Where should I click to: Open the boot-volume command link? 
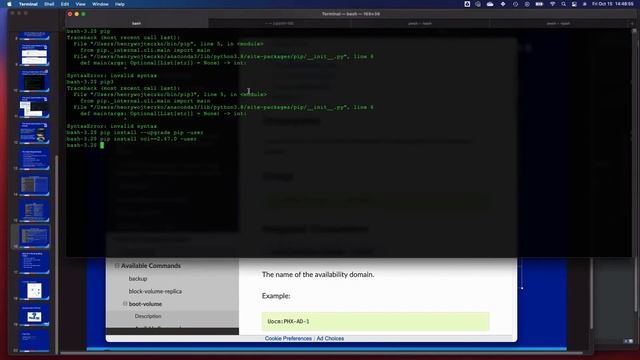[145, 304]
